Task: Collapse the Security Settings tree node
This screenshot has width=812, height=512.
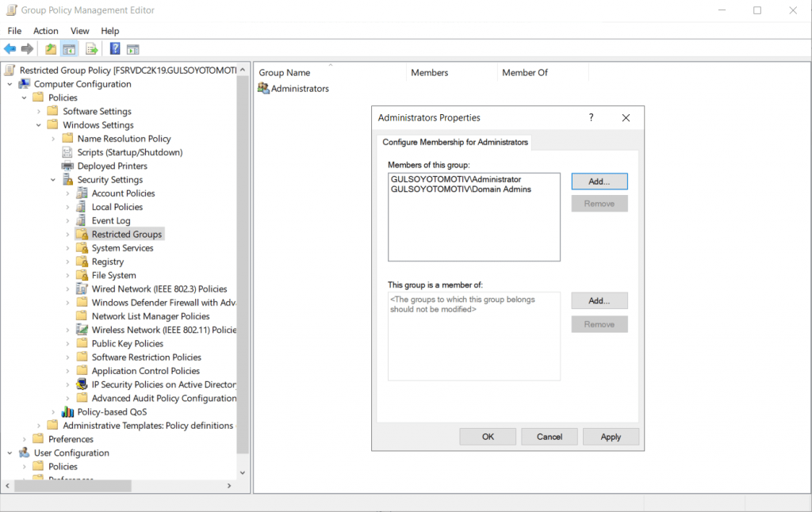Action: pos(53,180)
